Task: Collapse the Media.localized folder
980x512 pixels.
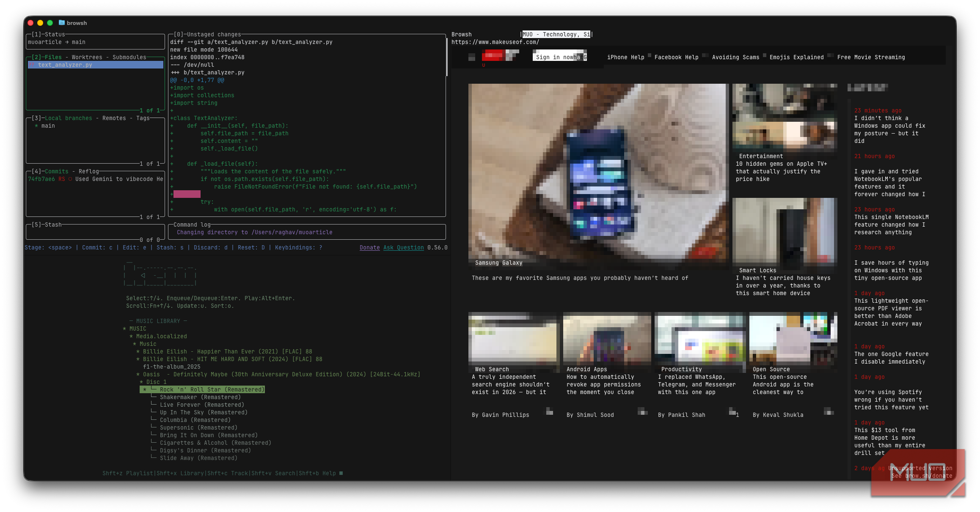Action: tap(158, 336)
